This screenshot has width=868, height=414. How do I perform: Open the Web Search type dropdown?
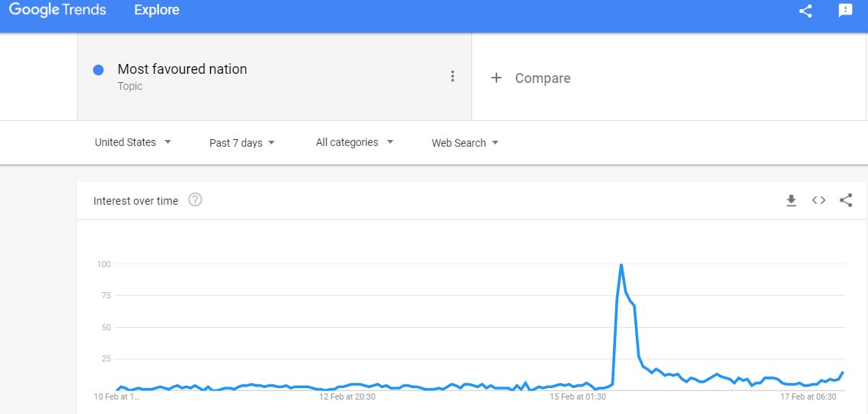465,143
